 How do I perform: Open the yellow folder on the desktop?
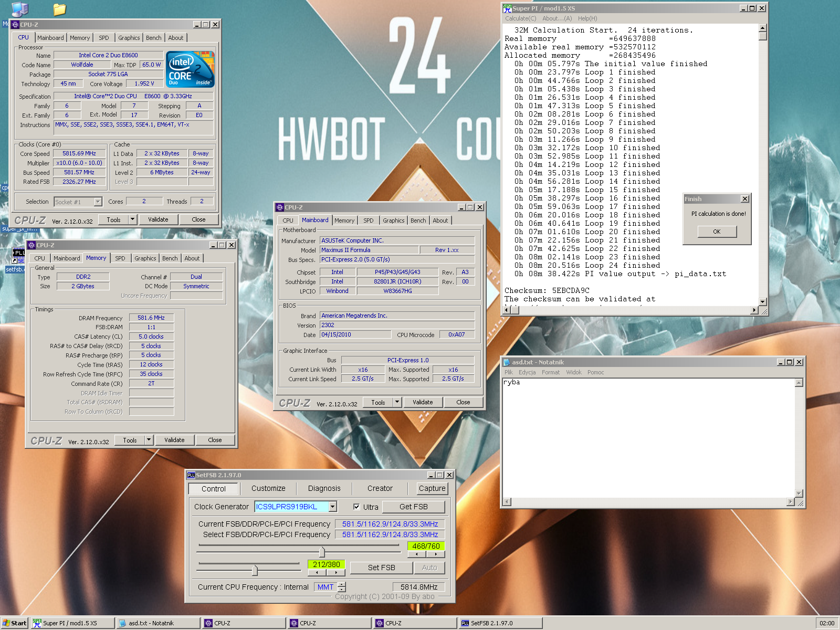pos(59,9)
